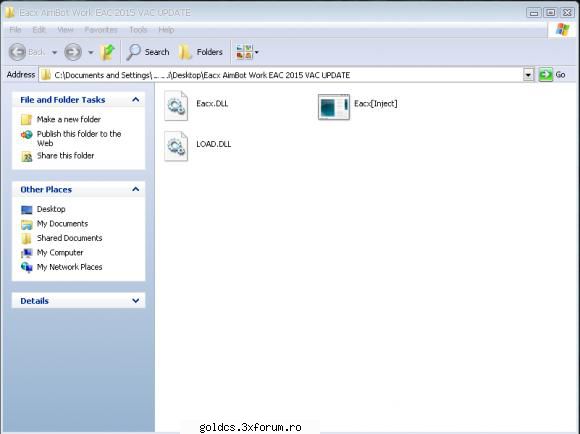Open the View menu
This screenshot has width=580, height=434.
click(x=65, y=30)
